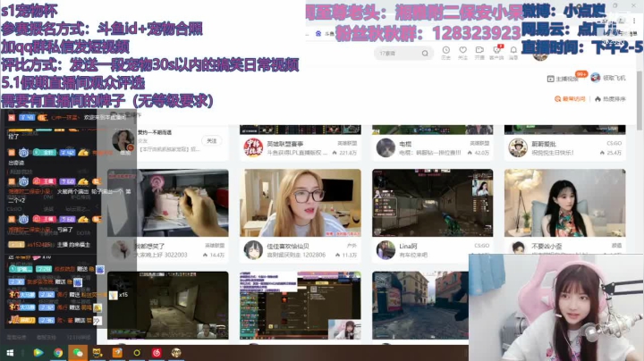Viewport: 644px width, 361px height.
Task: Select the 最常访问 sort option
Action: (x=570, y=99)
